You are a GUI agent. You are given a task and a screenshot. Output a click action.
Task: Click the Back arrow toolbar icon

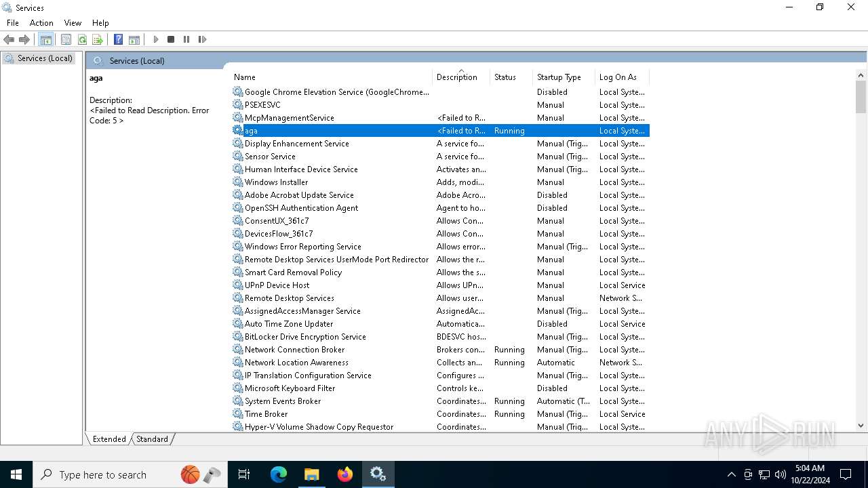click(x=9, y=39)
